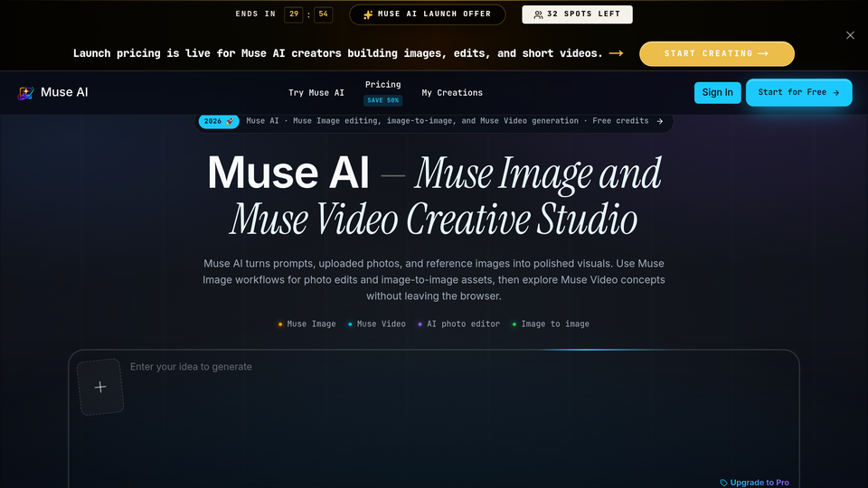Open the Try Muse AI menu item
The image size is (868, 488).
tap(316, 93)
